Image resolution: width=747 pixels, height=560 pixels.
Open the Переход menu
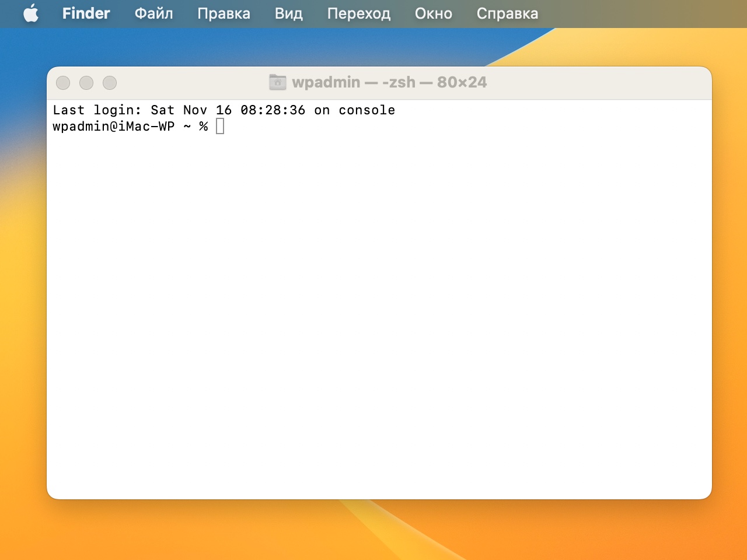click(x=358, y=13)
